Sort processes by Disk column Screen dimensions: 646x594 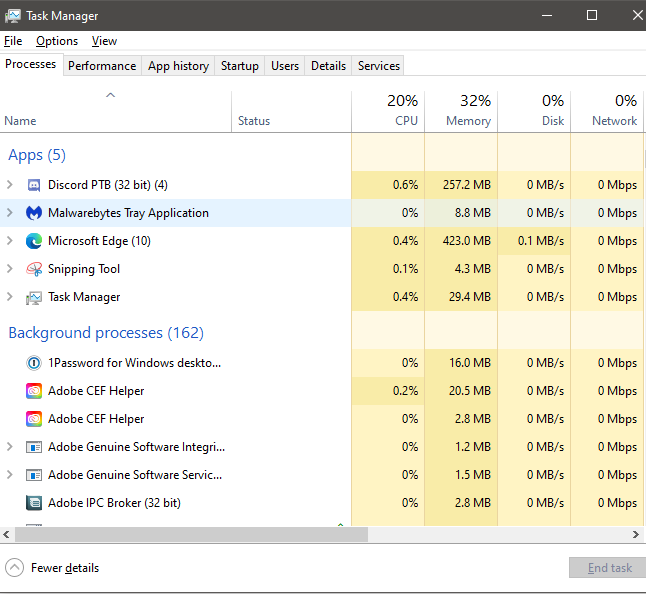[x=534, y=112]
